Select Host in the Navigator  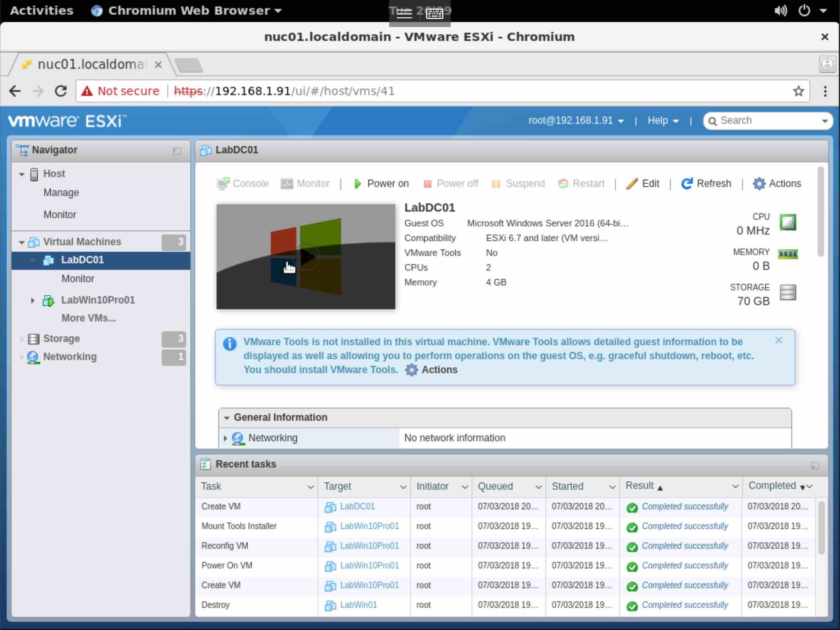54,174
